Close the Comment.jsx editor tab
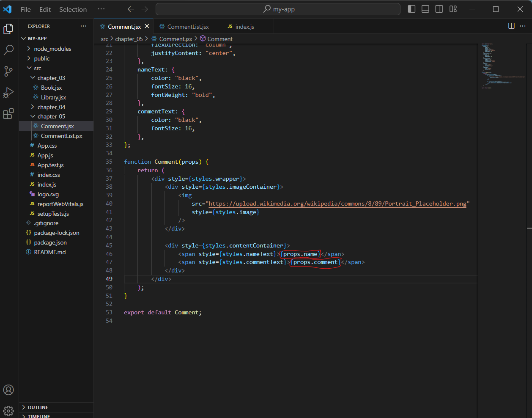 pyautogui.click(x=147, y=26)
